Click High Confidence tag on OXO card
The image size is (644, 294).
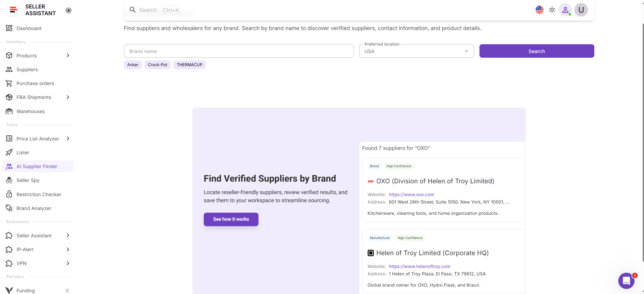click(x=399, y=166)
